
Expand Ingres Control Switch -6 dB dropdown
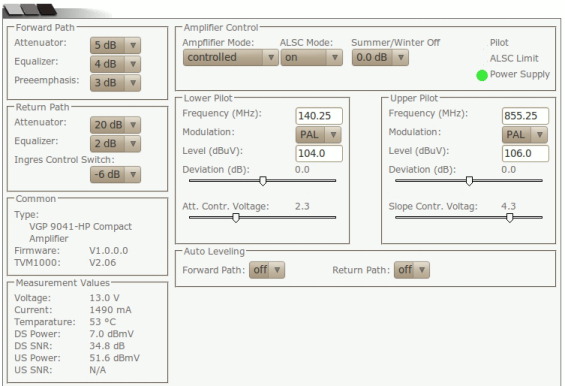(115, 174)
